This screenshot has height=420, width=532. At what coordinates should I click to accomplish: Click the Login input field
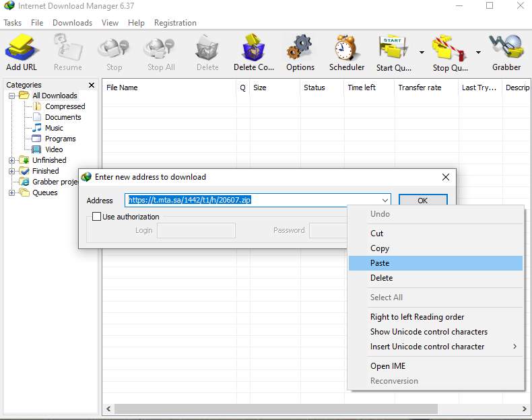(x=196, y=230)
